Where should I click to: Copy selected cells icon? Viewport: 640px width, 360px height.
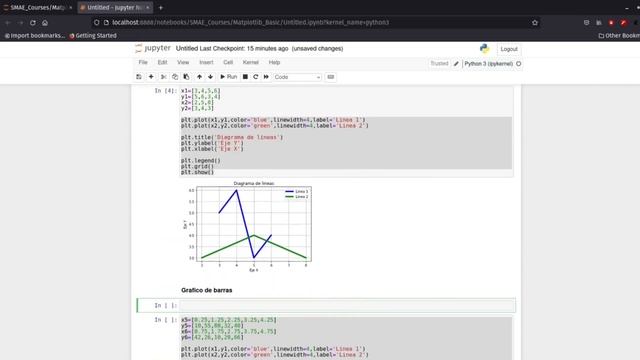[175, 77]
